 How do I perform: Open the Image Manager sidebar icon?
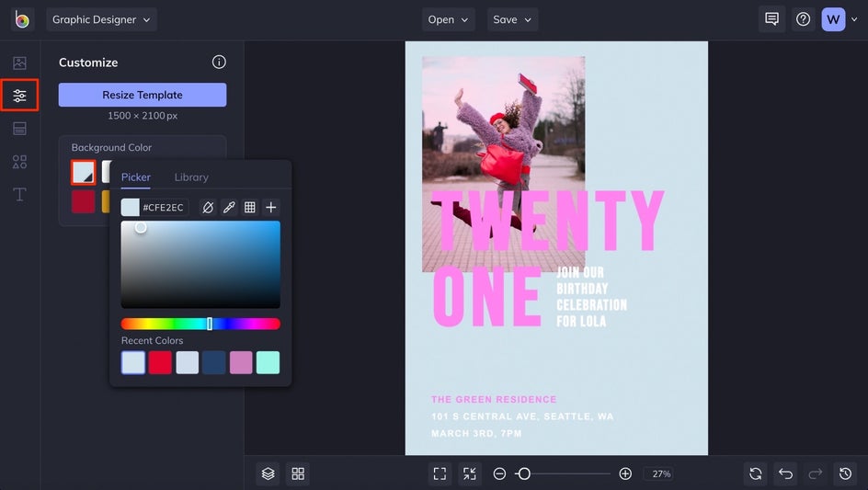click(x=19, y=63)
